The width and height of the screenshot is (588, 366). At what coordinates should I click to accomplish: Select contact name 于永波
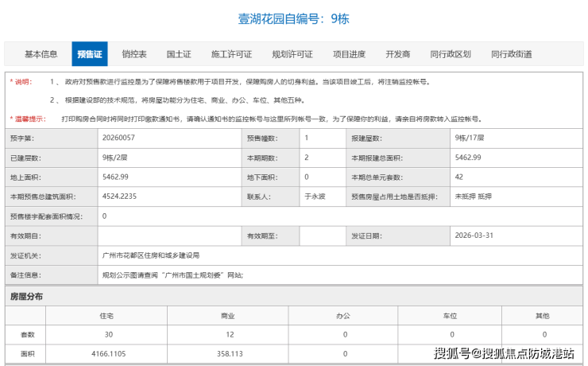(315, 197)
